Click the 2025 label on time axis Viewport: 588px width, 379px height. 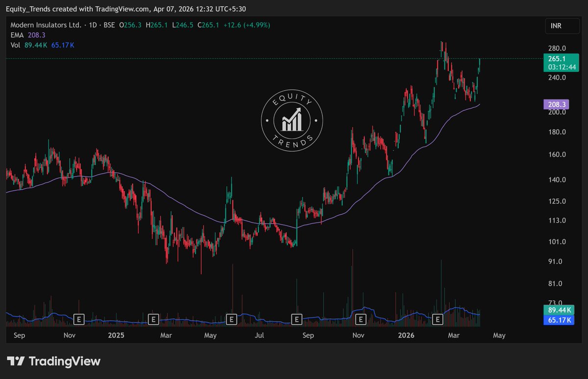point(117,335)
